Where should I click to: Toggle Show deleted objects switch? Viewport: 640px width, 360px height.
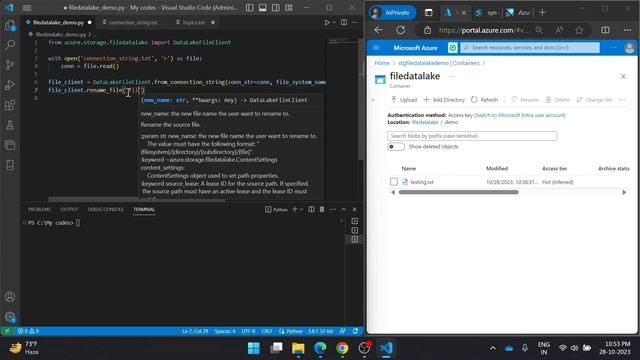396,147
